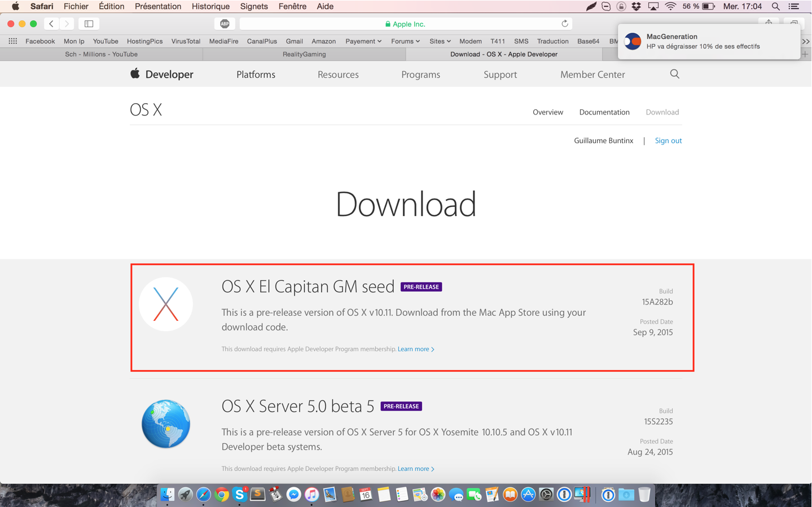Screen dimensions: 812x507
Task: Open the Adblock Plus (ABP) extension
Action: click(x=225, y=24)
